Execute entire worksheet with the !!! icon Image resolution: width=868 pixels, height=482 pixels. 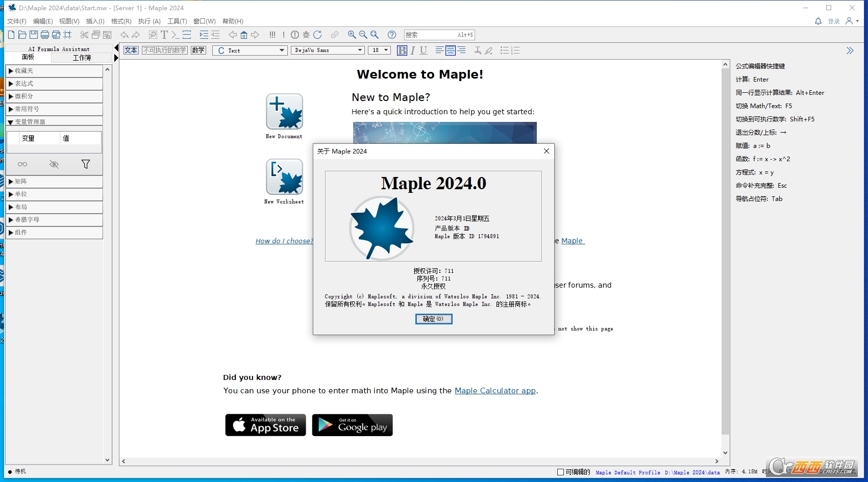click(x=272, y=35)
